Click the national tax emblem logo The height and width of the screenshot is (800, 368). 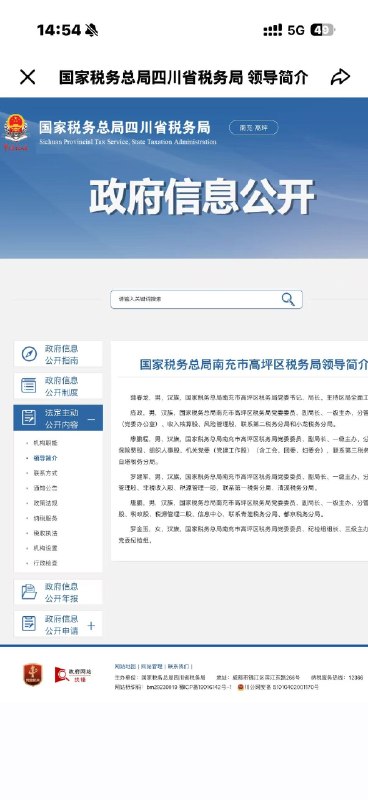click(x=16, y=133)
